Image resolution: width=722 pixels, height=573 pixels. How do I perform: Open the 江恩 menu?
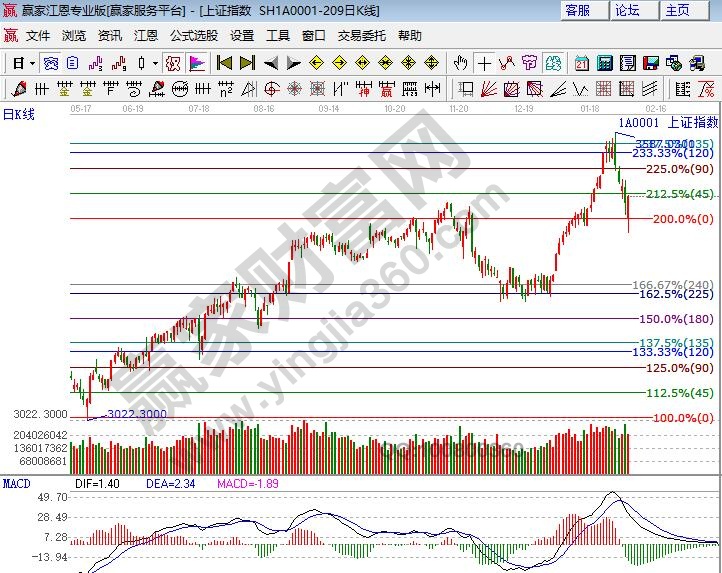pos(146,35)
